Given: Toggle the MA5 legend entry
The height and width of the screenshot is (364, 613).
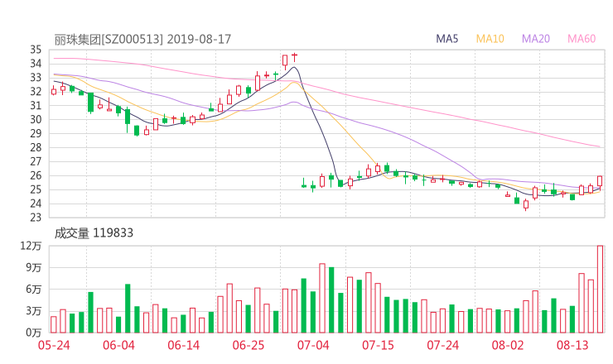Looking at the screenshot, I should (x=447, y=39).
